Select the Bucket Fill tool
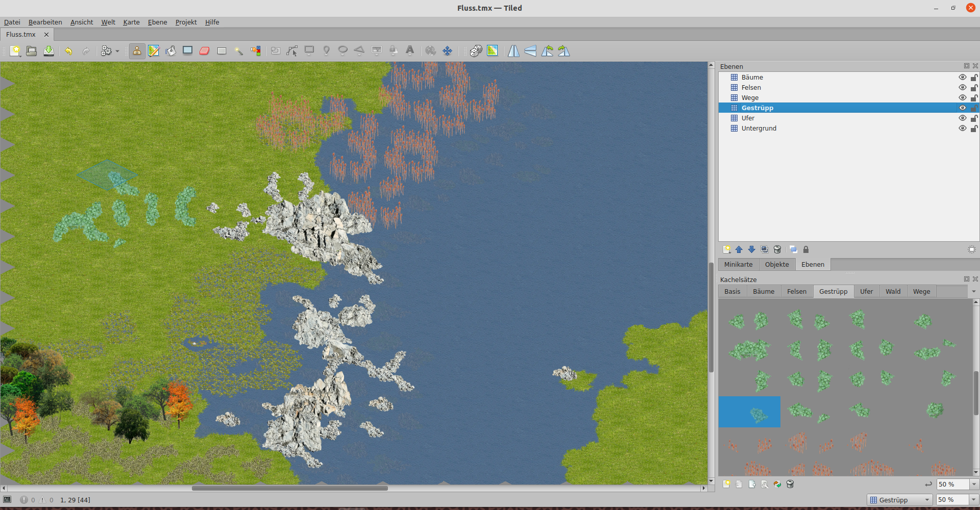The height and width of the screenshot is (510, 980). click(170, 51)
